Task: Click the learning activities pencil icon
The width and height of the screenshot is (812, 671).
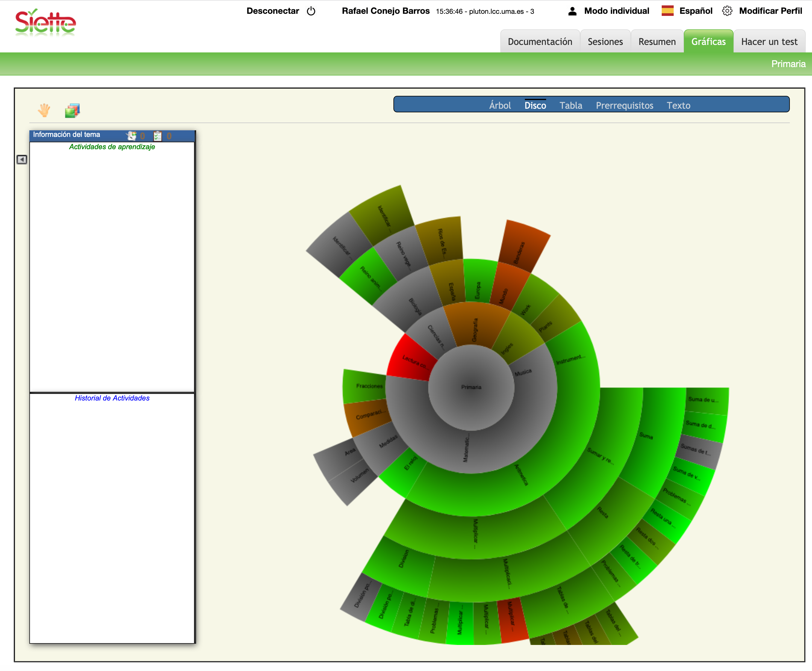Action: [132, 136]
